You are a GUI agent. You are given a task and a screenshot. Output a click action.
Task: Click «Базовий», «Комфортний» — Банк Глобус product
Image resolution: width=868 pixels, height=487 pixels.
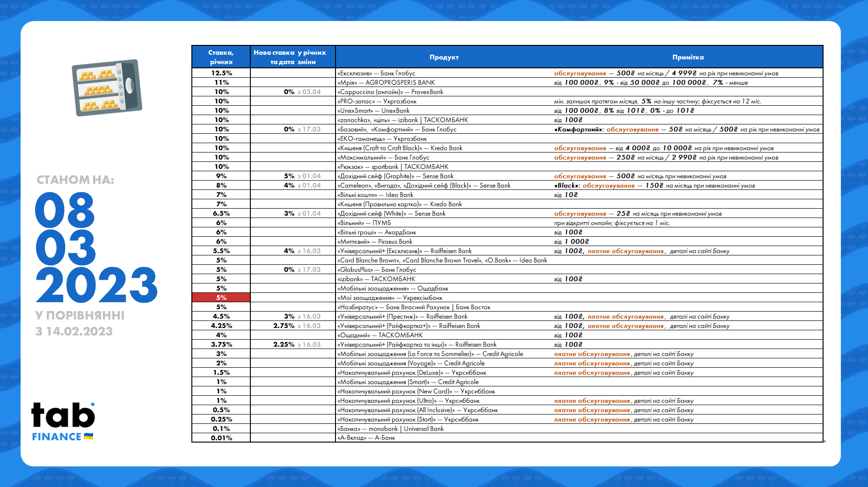pos(397,129)
